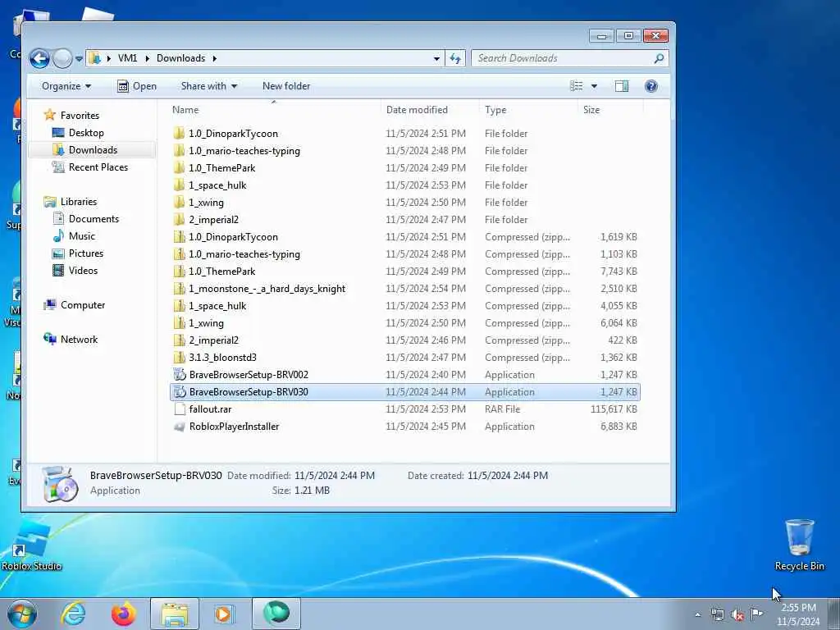The height and width of the screenshot is (630, 840).
Task: Refresh the Downloads folder view
Action: pyautogui.click(x=455, y=58)
